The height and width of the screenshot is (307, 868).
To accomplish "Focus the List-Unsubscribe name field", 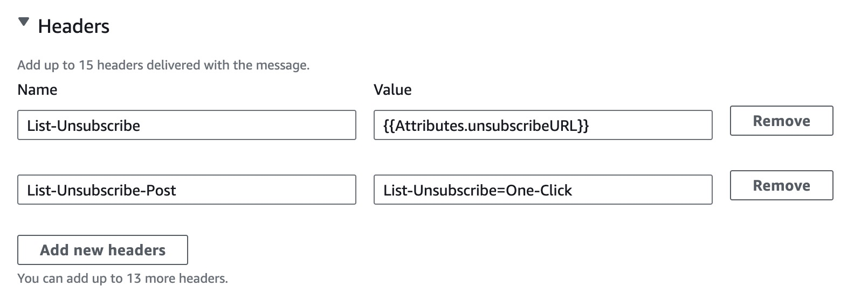I will (x=187, y=125).
